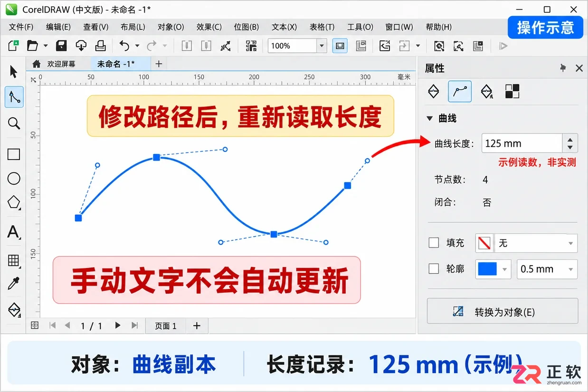Click the Redo arrow icon
This screenshot has height=392, width=588.
point(152,46)
